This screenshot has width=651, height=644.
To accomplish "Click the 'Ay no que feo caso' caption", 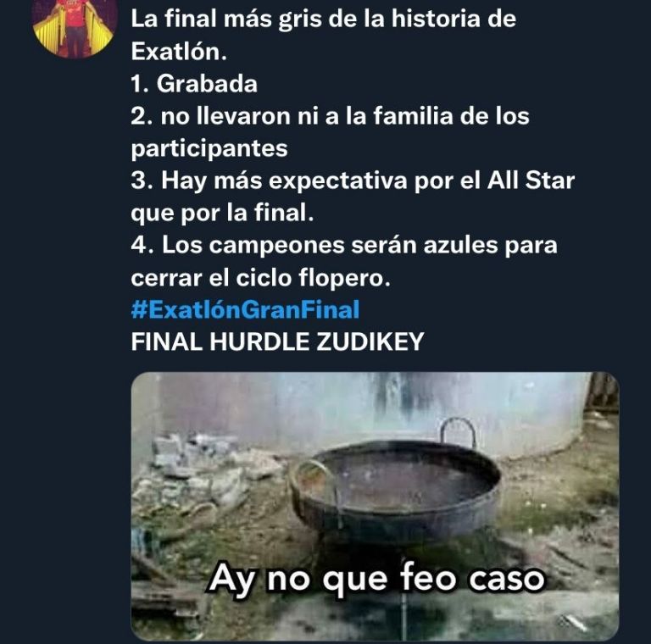I will (376, 579).
